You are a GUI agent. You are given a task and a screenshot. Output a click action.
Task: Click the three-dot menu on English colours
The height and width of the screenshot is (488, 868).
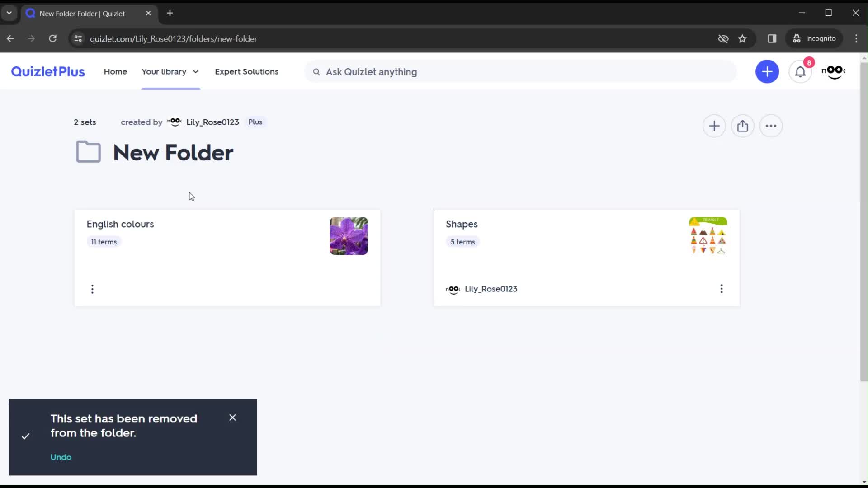[x=92, y=289]
